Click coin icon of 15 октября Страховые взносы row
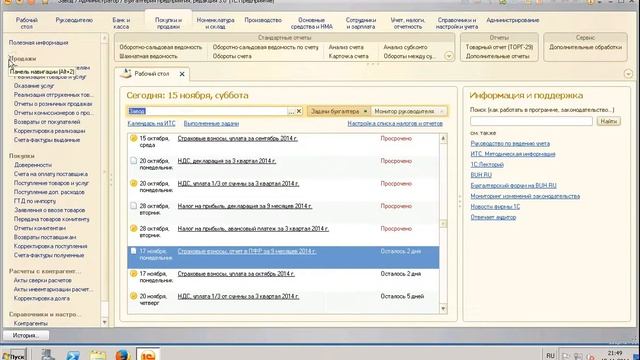Image resolution: width=640 pixels, height=360 pixels. pos(133,138)
